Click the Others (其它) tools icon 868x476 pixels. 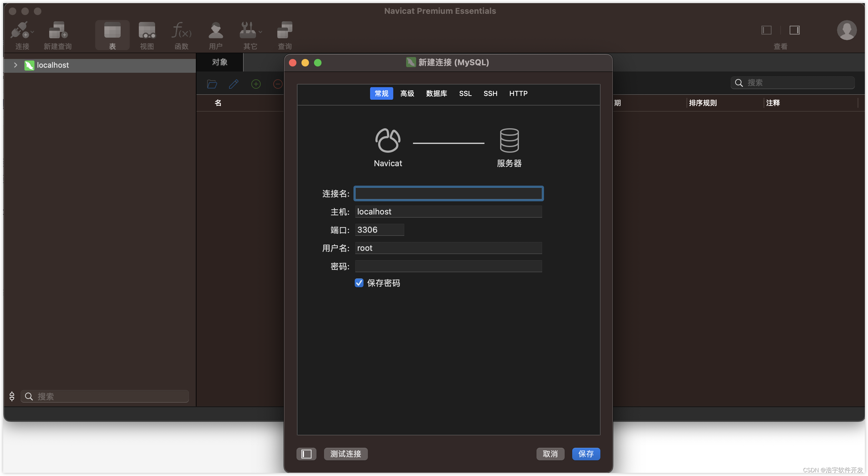click(248, 31)
